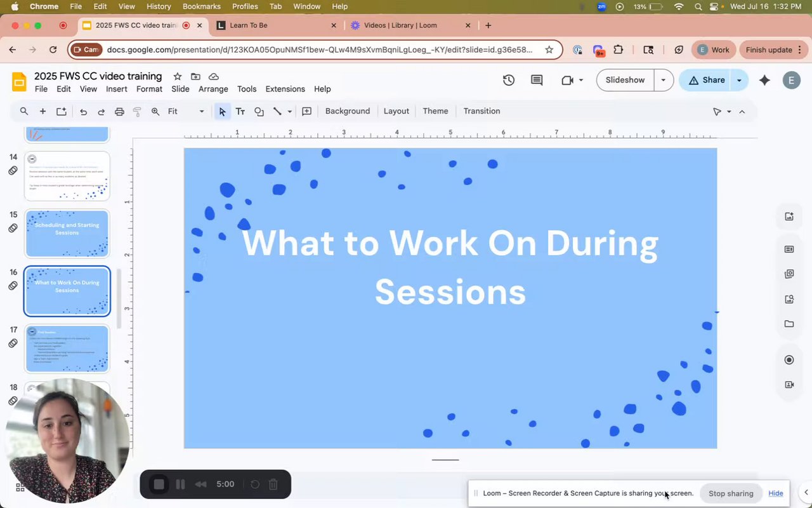
Task: Click the Hide link in sharing bar
Action: 776,493
